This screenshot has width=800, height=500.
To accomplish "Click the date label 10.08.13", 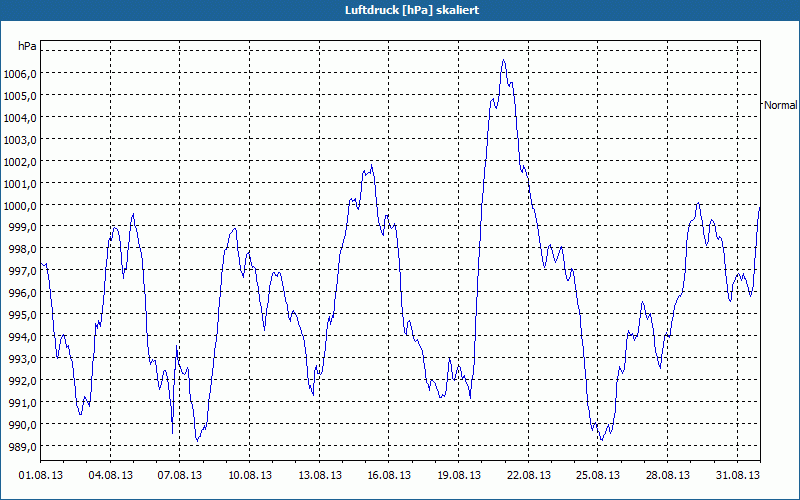I will (x=249, y=475).
